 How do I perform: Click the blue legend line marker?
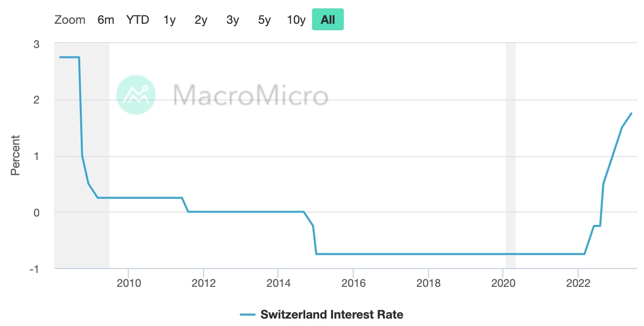coord(247,315)
